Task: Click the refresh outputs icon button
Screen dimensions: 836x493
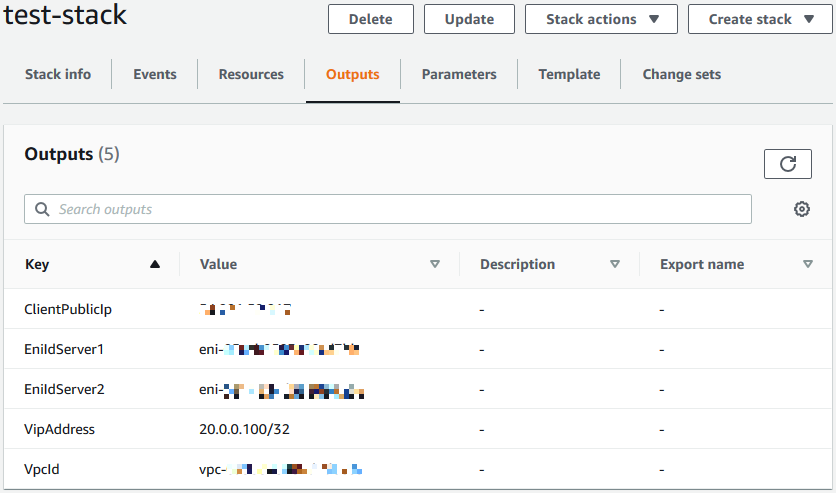Action: pyautogui.click(x=787, y=164)
